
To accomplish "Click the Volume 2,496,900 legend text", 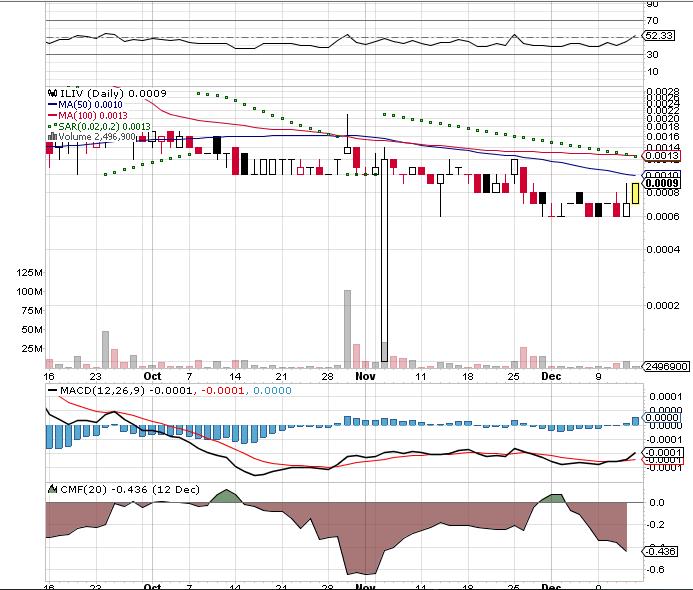I will (x=97, y=137).
